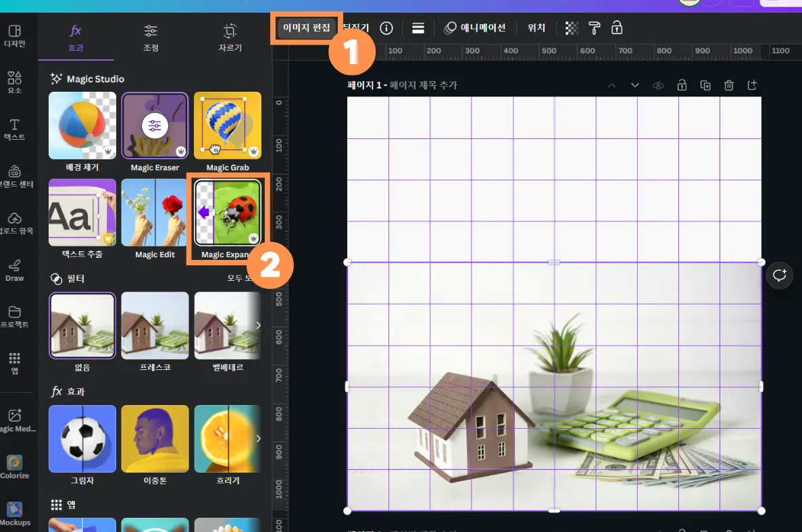Screen dimensions: 802x532
Task: Select the 텍스트 추출 tool
Action: 82,213
